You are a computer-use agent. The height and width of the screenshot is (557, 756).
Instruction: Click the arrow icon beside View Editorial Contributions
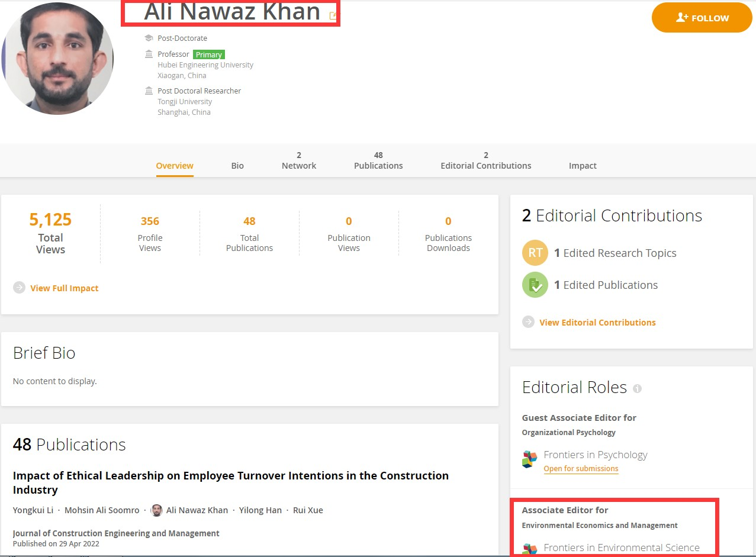coord(528,322)
